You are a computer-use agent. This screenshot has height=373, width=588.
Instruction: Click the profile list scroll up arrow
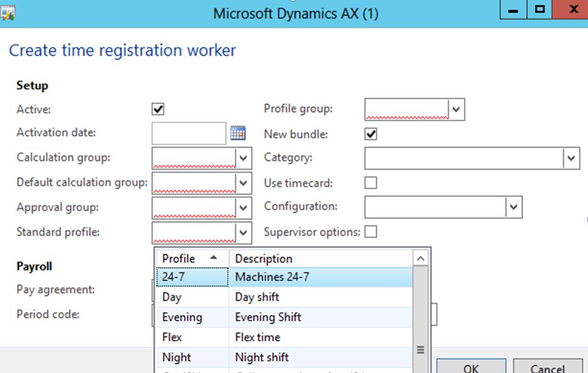pyautogui.click(x=421, y=258)
